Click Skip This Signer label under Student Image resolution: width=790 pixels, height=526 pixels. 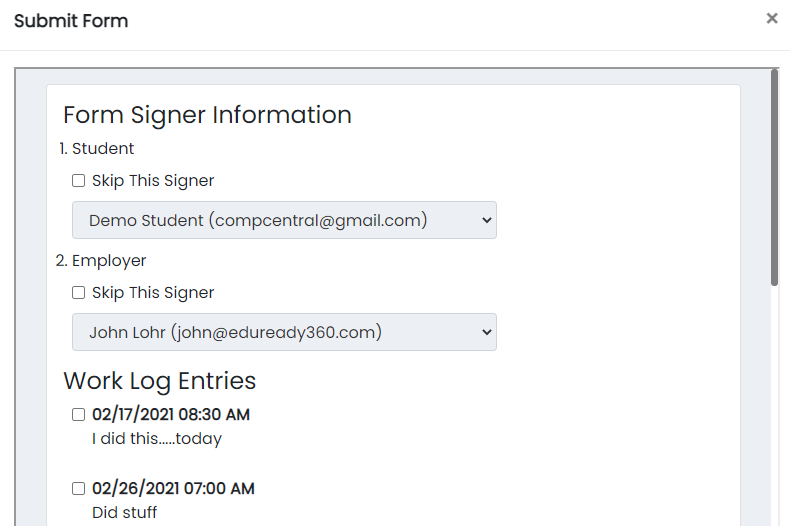click(x=153, y=180)
